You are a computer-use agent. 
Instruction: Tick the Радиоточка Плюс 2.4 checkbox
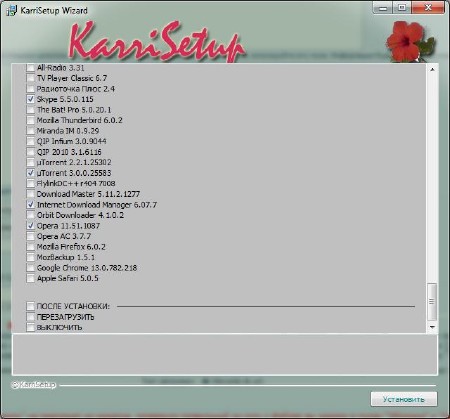30,89
